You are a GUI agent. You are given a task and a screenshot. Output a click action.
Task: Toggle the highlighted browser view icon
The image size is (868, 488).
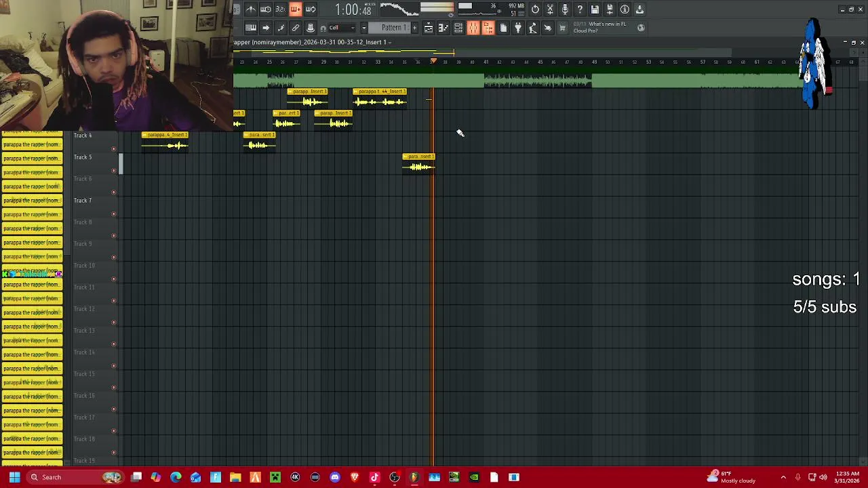(x=488, y=28)
